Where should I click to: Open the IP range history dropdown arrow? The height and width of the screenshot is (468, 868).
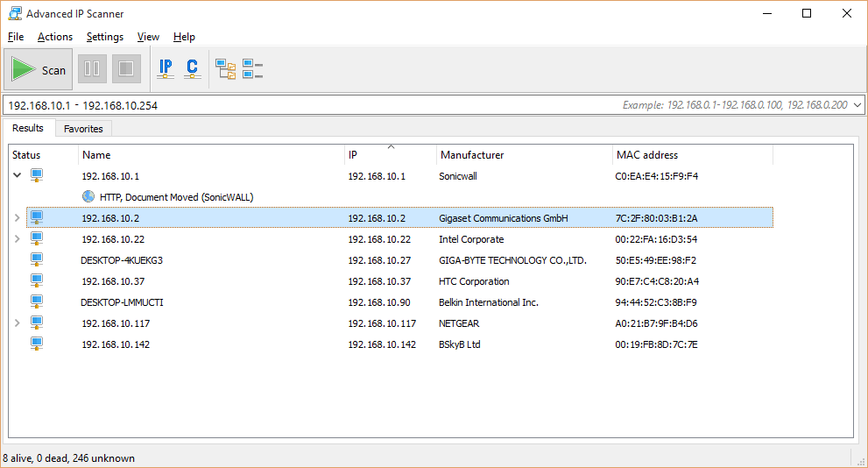pos(857,105)
